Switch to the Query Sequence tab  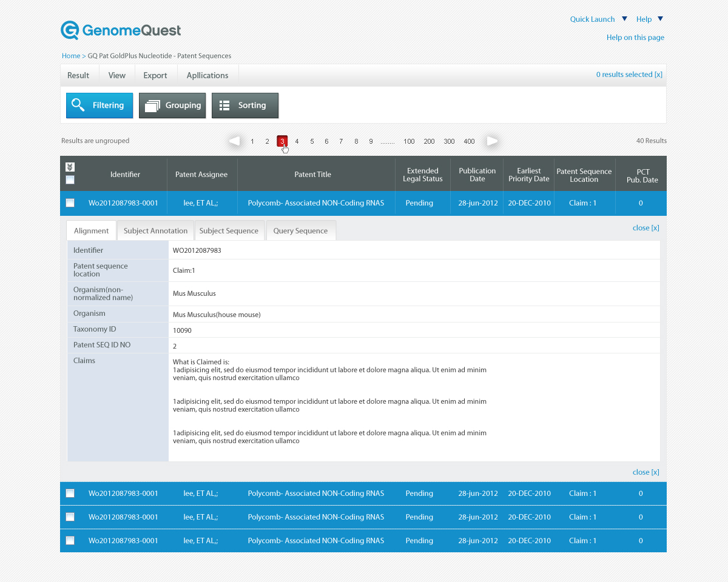coord(300,231)
